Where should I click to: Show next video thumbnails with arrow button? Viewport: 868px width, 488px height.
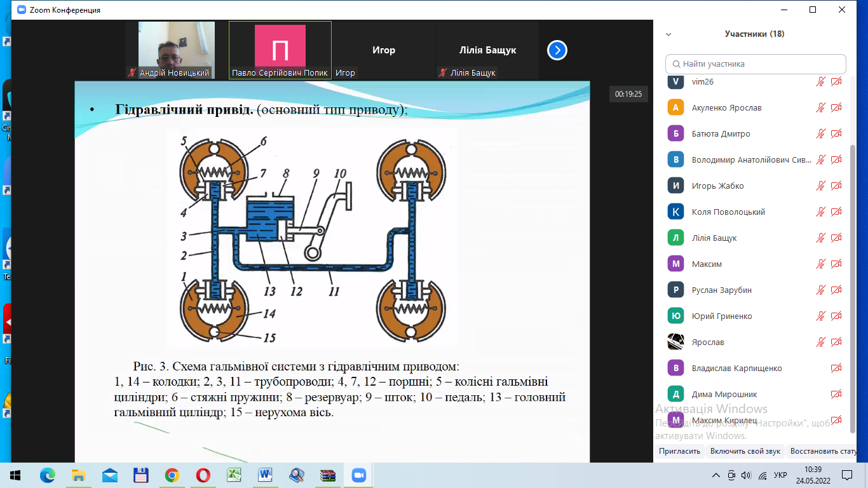557,50
